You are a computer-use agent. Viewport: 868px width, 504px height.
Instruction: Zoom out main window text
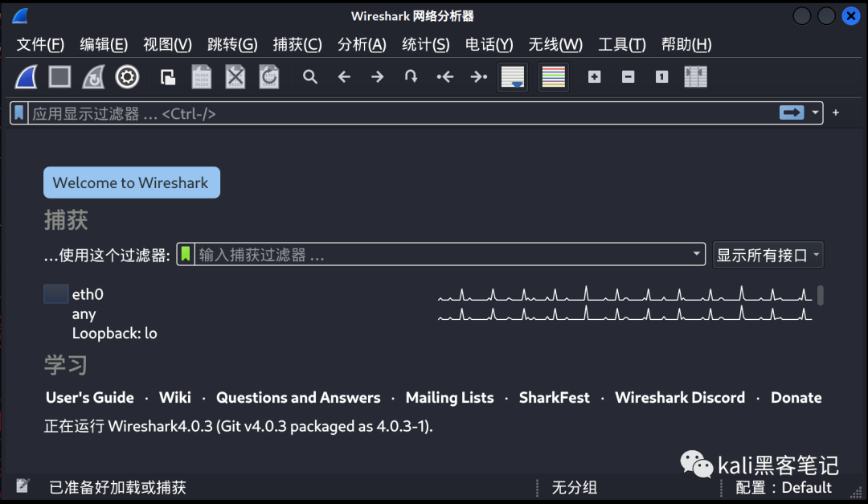pos(628,77)
